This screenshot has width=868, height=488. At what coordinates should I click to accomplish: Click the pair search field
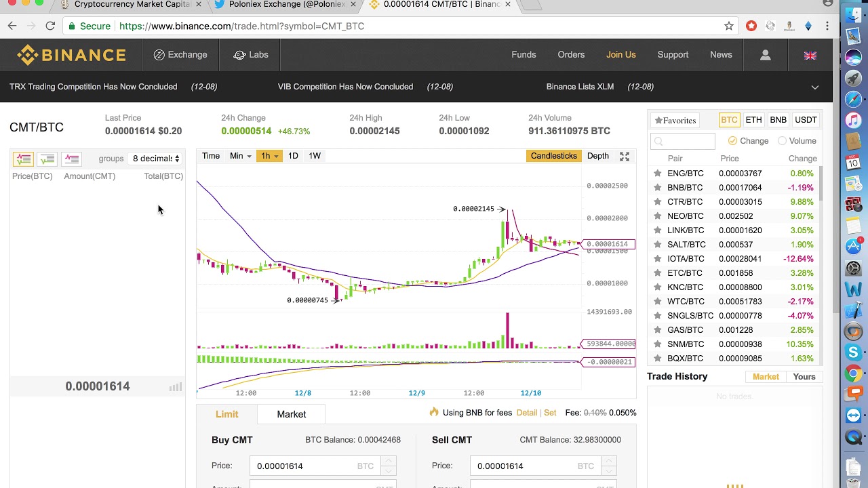(683, 141)
